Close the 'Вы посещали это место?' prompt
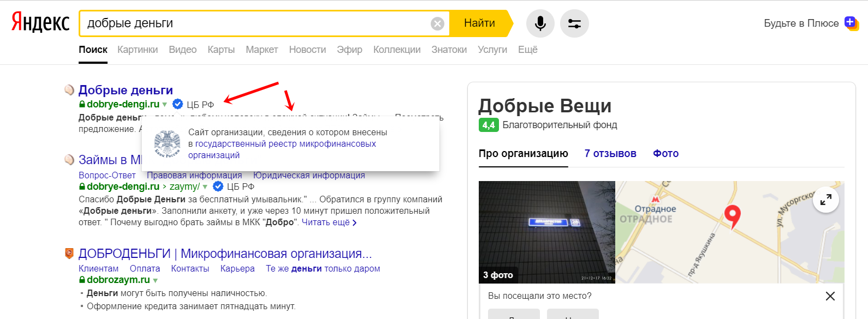 830,296
